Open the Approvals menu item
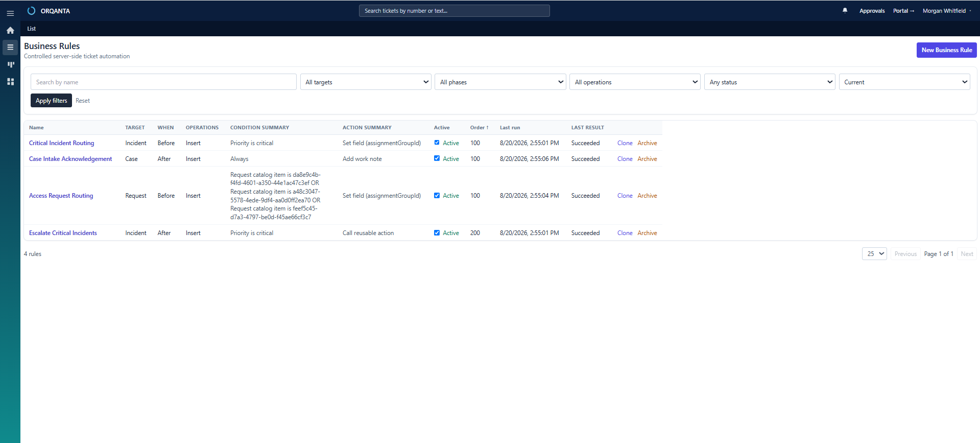Image resolution: width=980 pixels, height=443 pixels. click(x=872, y=11)
